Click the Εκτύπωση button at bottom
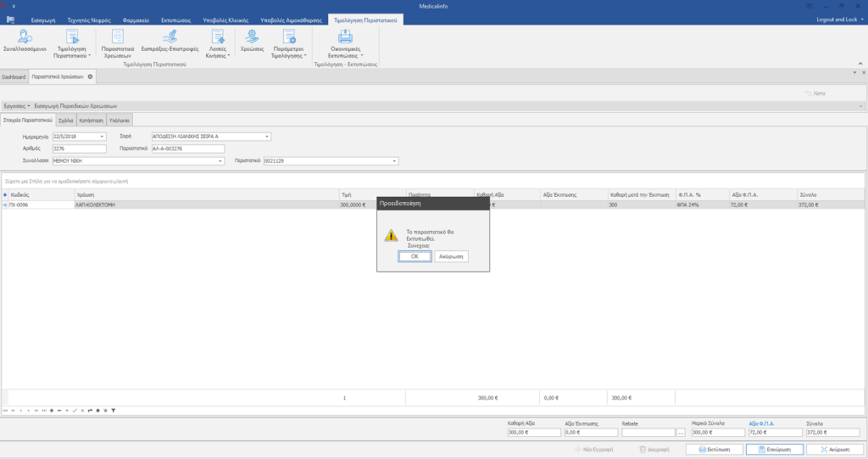 click(x=715, y=450)
